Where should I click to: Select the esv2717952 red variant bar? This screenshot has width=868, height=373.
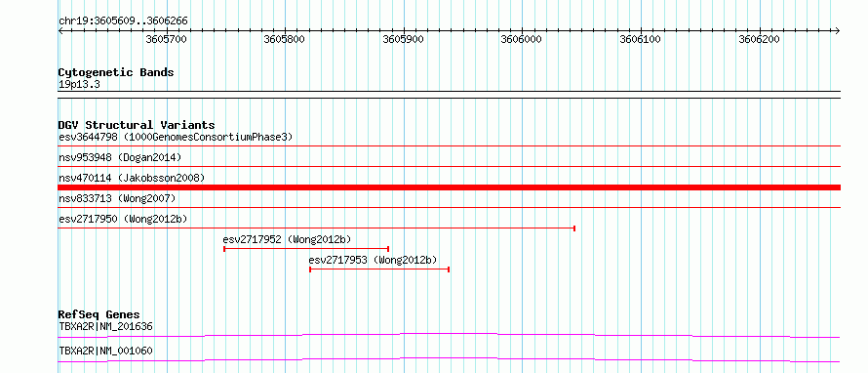coord(306,249)
